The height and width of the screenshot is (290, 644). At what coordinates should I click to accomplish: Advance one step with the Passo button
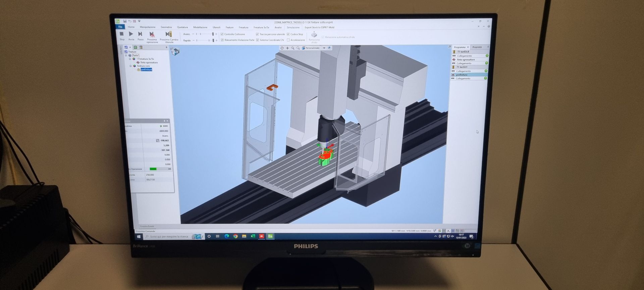(x=141, y=36)
